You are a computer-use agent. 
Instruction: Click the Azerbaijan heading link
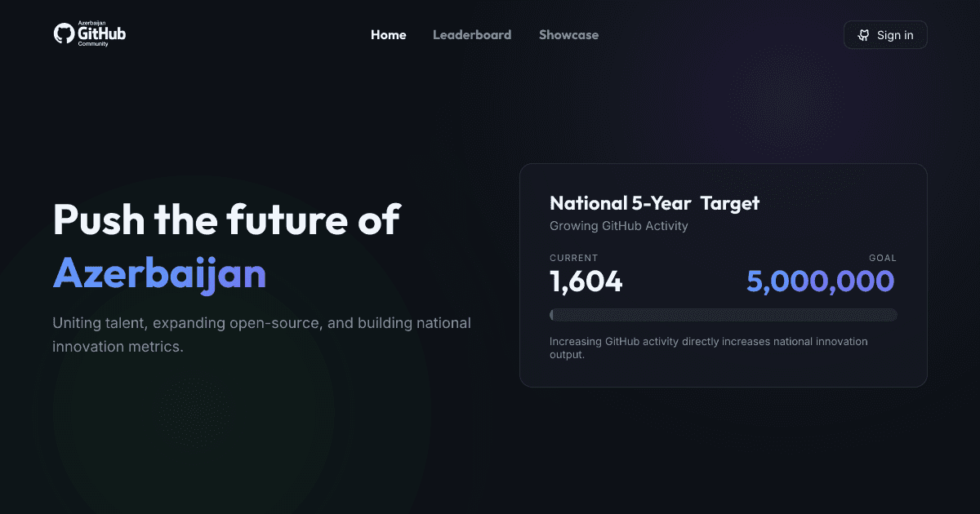tap(159, 275)
